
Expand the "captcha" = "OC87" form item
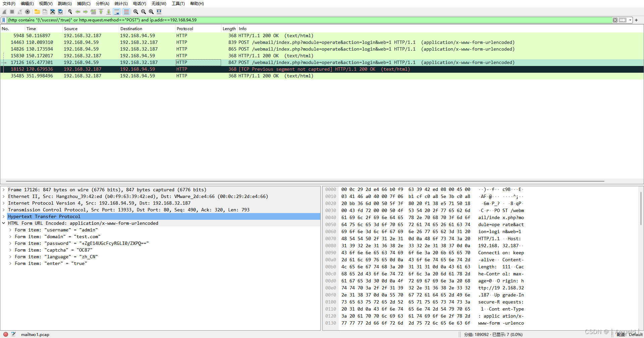point(10,250)
